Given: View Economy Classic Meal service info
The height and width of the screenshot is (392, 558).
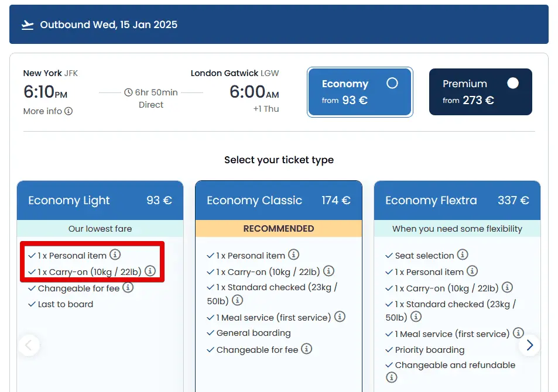Looking at the screenshot, I should tap(340, 317).
